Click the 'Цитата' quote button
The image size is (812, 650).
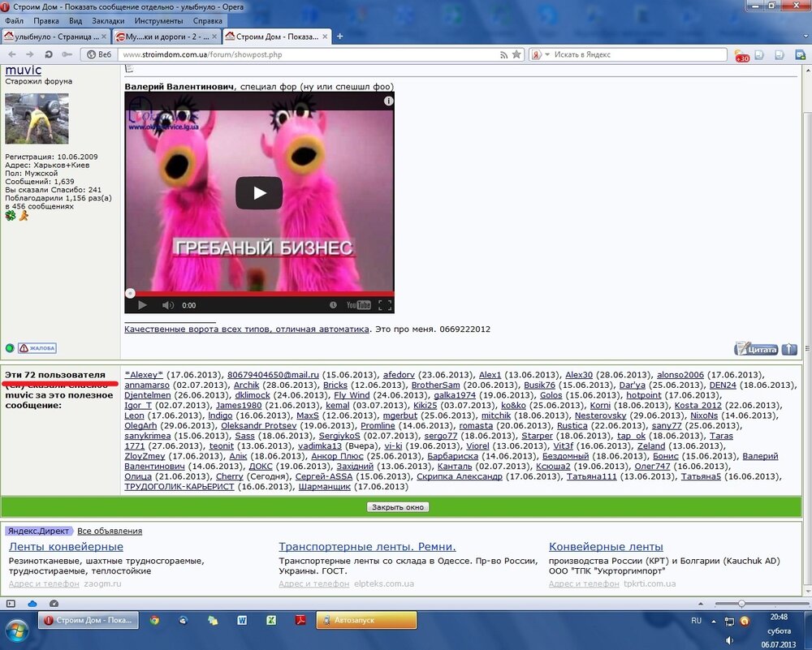click(x=756, y=349)
